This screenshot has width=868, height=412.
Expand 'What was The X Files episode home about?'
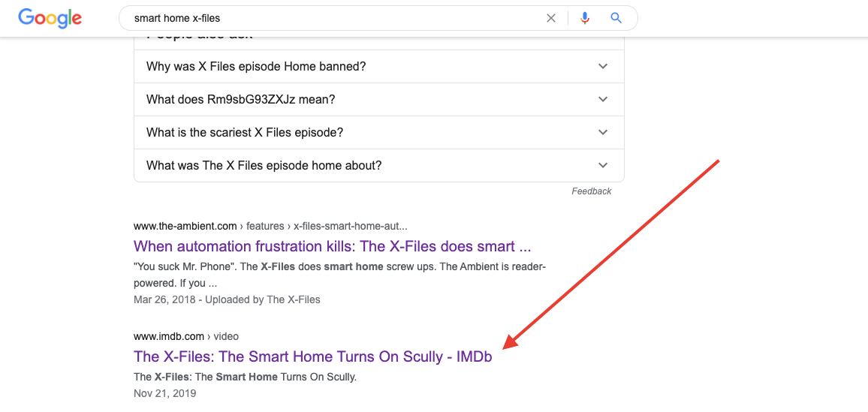(x=379, y=165)
